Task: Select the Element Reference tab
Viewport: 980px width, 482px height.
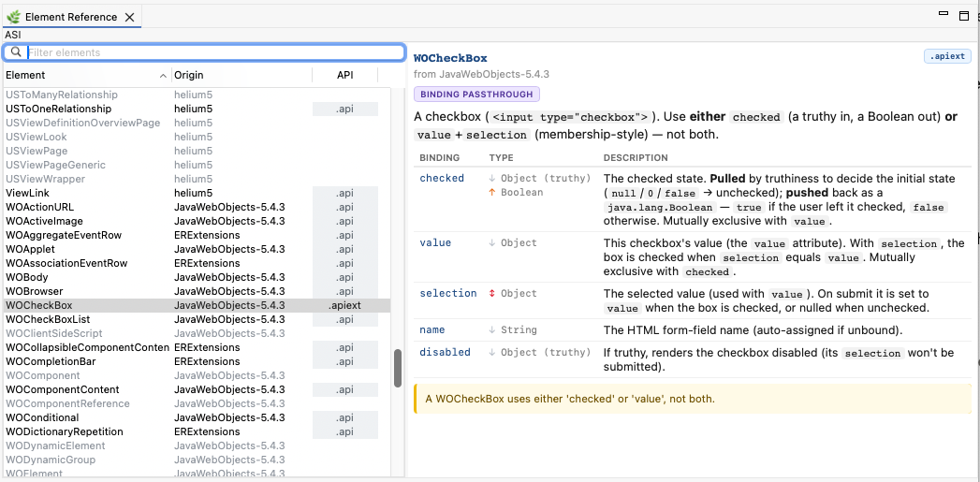Action: [x=71, y=17]
